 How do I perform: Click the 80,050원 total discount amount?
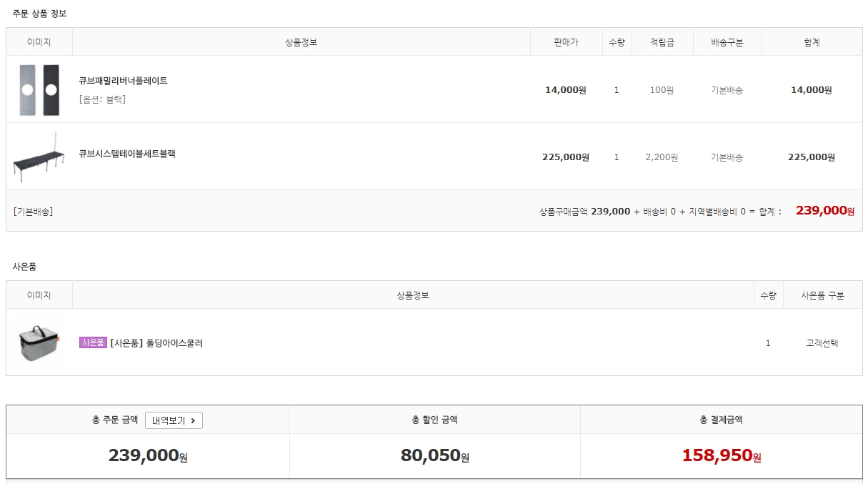434,455
